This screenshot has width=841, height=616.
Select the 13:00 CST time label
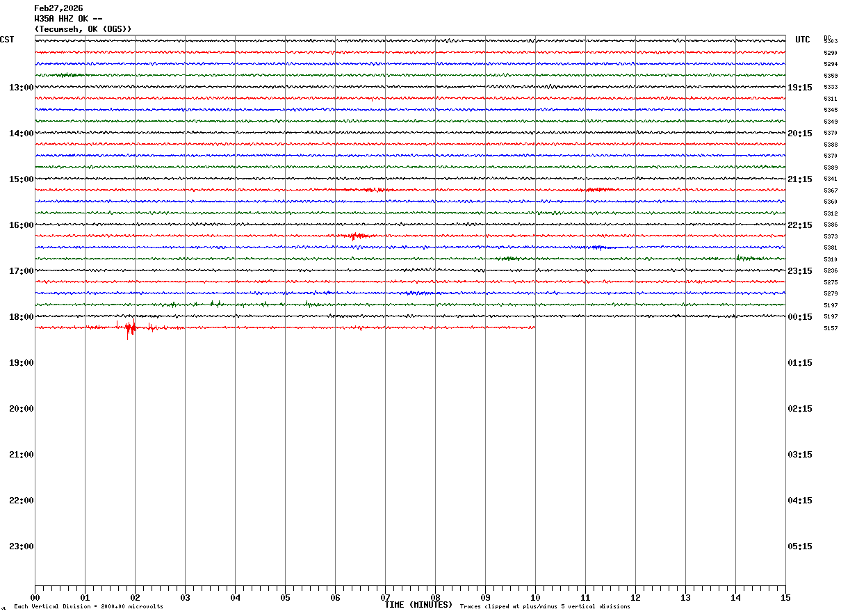click(22, 88)
